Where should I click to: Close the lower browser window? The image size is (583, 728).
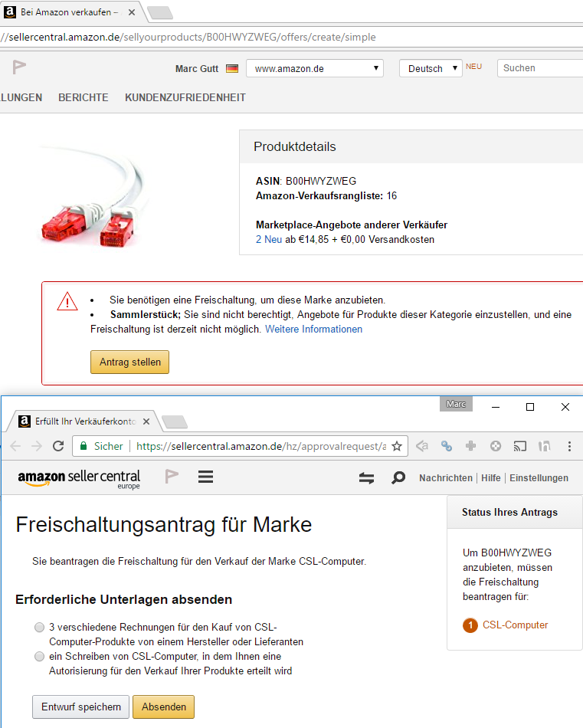(565, 407)
